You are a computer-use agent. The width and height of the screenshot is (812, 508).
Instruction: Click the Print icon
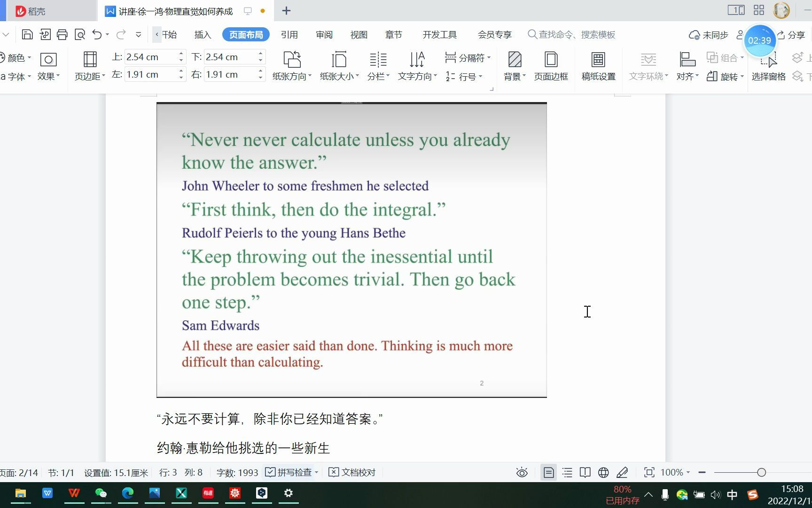pos(62,34)
